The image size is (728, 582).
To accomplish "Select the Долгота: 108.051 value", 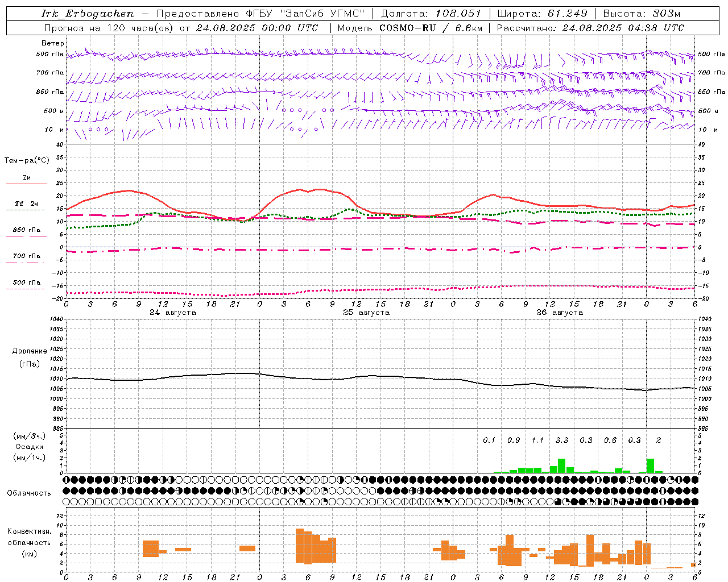I will coord(431,14).
